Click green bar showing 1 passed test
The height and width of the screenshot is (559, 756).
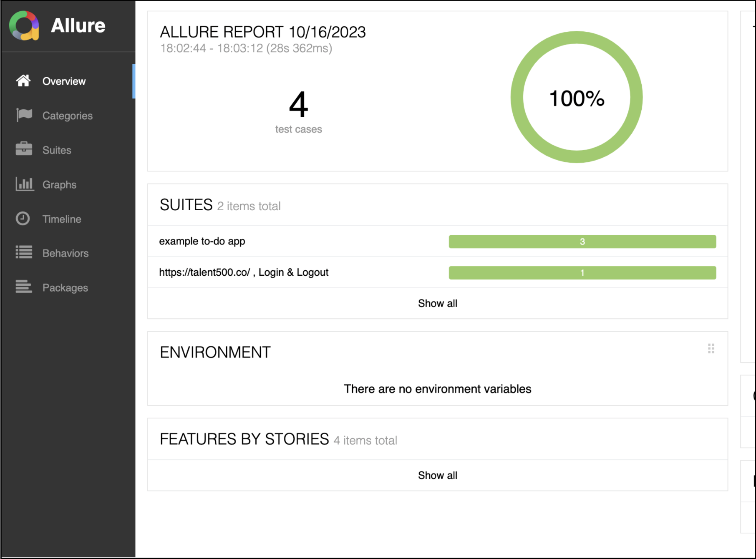(x=582, y=273)
